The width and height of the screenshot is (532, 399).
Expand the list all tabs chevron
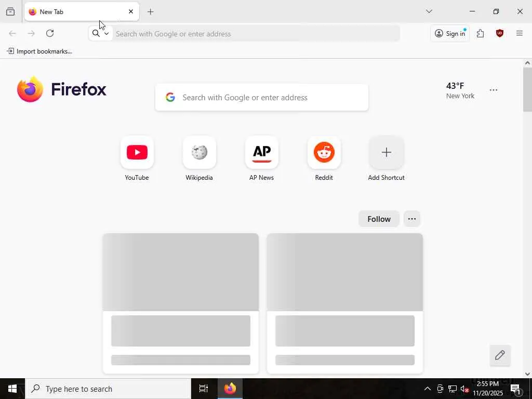click(x=429, y=11)
